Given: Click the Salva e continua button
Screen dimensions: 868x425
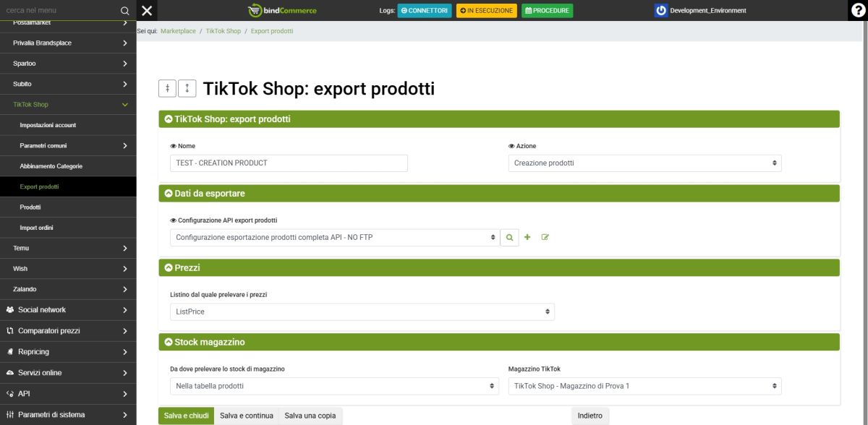Looking at the screenshot, I should tap(247, 416).
